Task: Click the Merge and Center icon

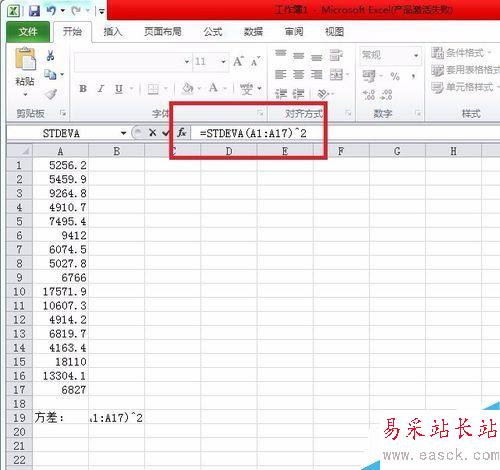Action: [x=336, y=74]
